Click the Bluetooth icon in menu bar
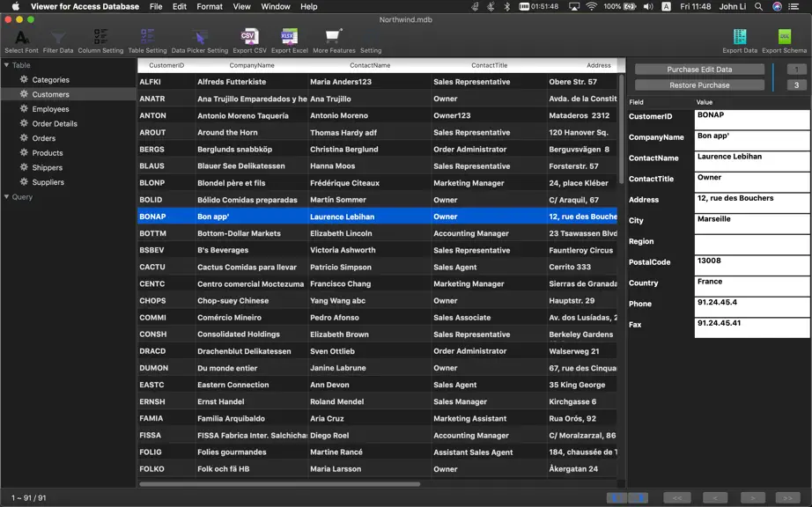812x507 pixels. tap(507, 6)
